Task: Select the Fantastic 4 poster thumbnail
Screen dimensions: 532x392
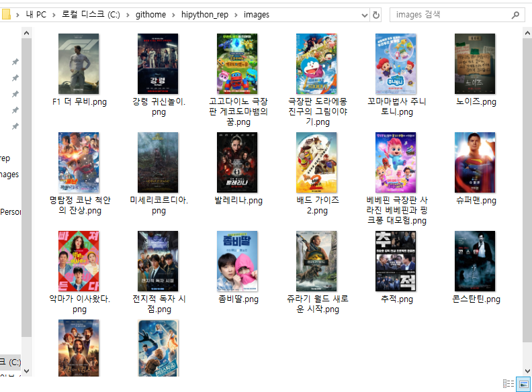Action: (x=158, y=348)
